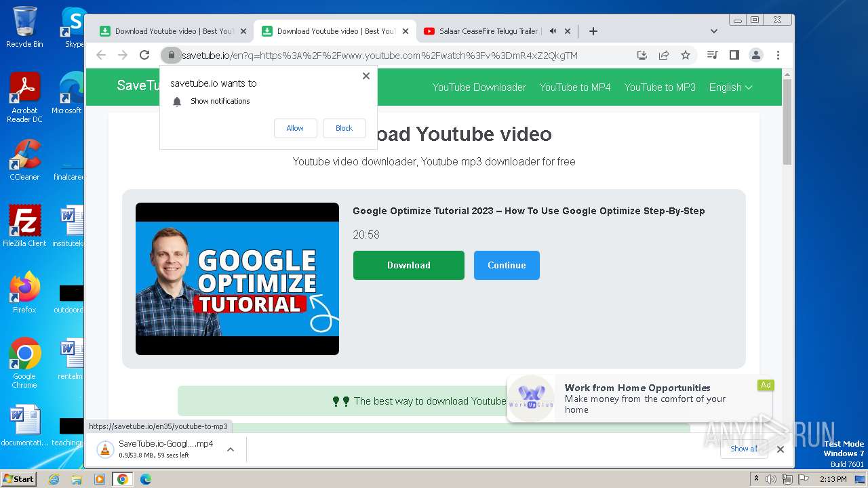Open Recycle Bin desktop icon
This screenshot has width=868, height=488.
[x=24, y=27]
